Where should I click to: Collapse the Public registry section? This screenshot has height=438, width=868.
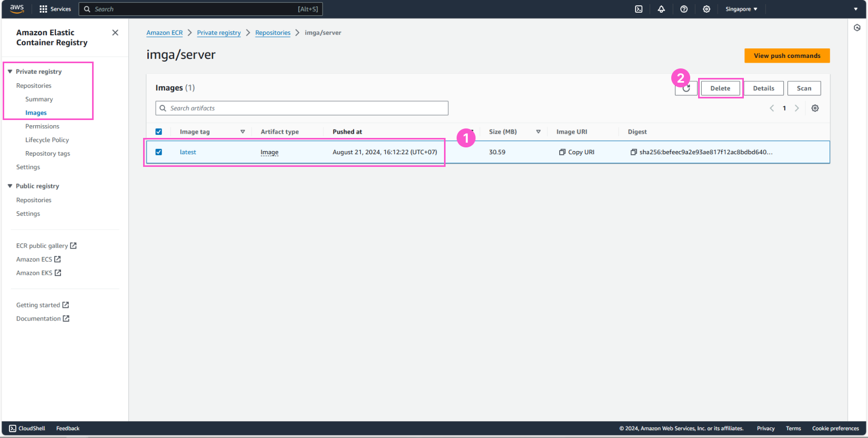tap(10, 186)
